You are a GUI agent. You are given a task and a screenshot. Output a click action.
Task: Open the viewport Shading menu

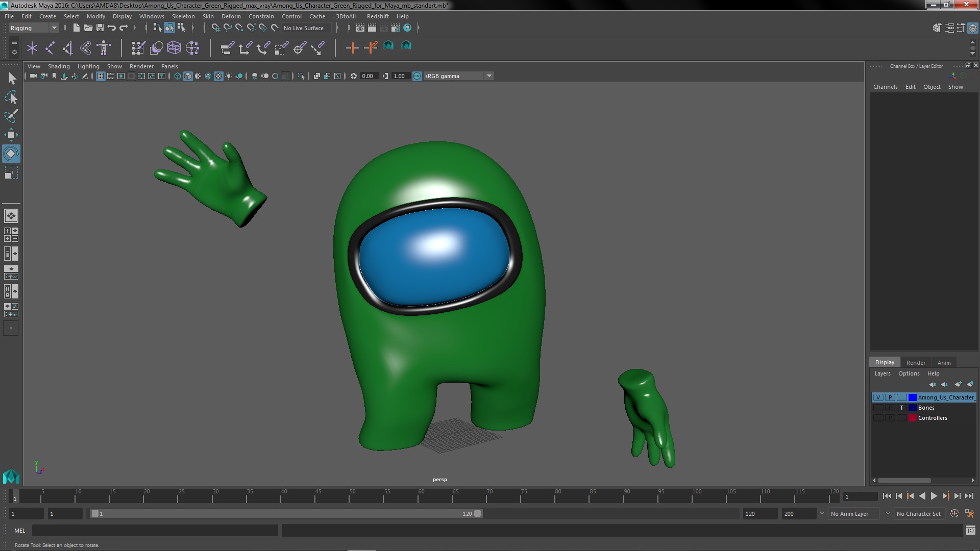[59, 66]
